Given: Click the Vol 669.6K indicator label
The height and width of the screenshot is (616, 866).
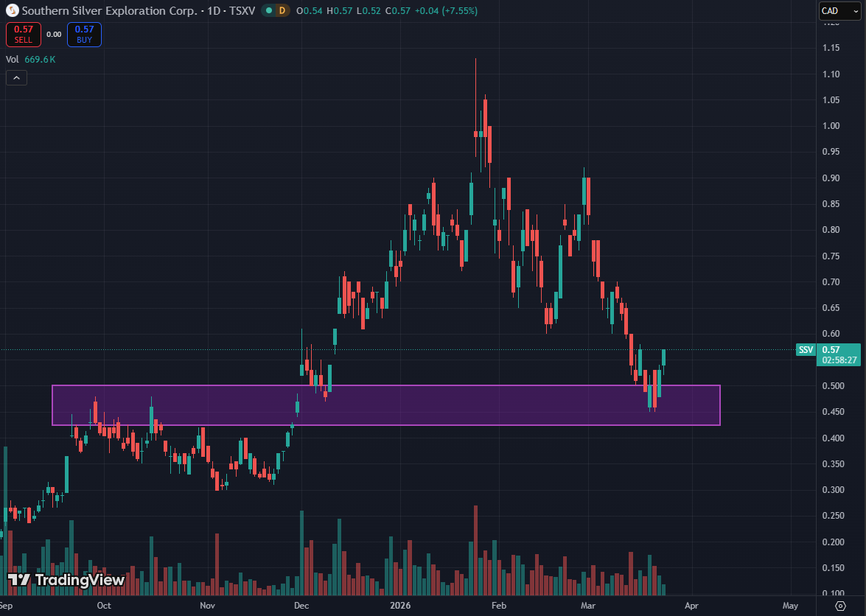Looking at the screenshot, I should 31,60.
